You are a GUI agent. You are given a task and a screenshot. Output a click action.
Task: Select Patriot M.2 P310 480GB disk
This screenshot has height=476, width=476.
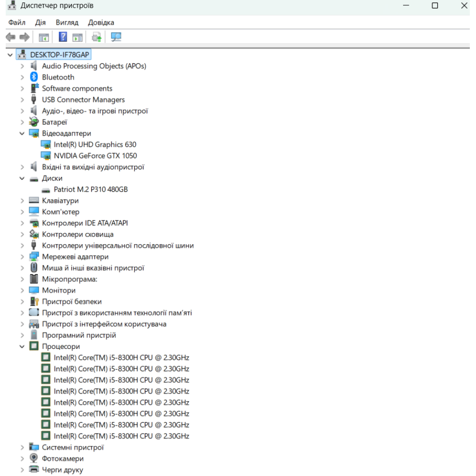90,189
